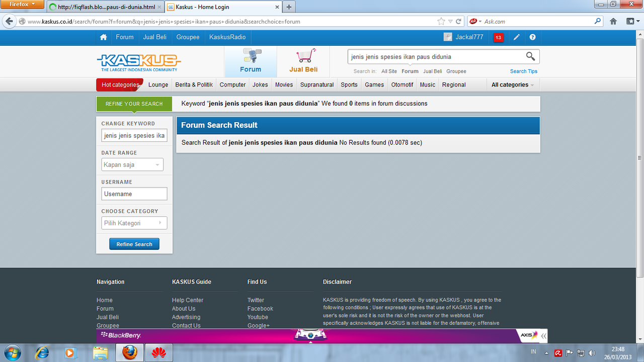Open the Regional category
This screenshot has width=644, height=362.
(454, 84)
